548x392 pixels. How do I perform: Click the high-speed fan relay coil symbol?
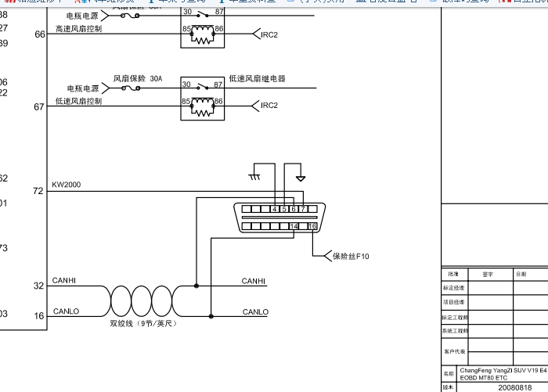(202, 34)
